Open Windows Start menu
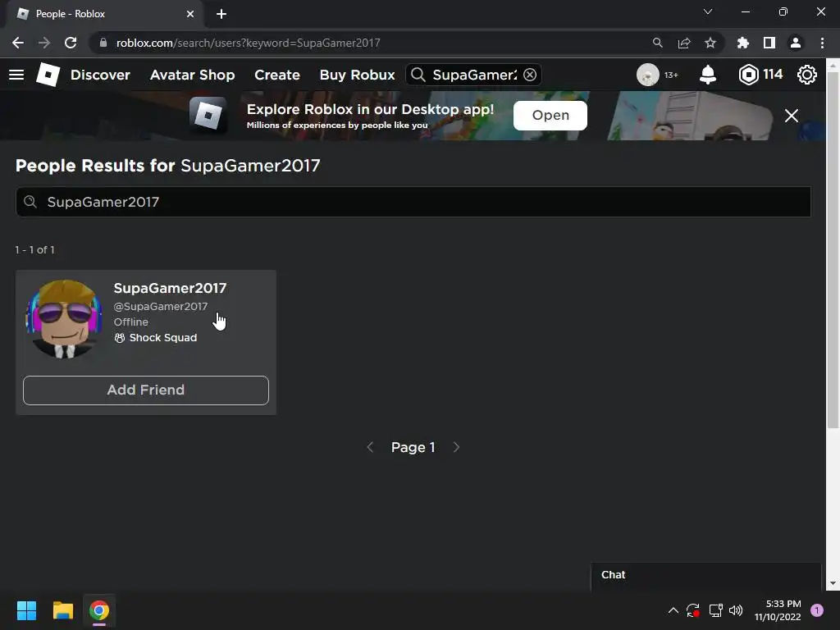840x630 pixels. coord(26,610)
